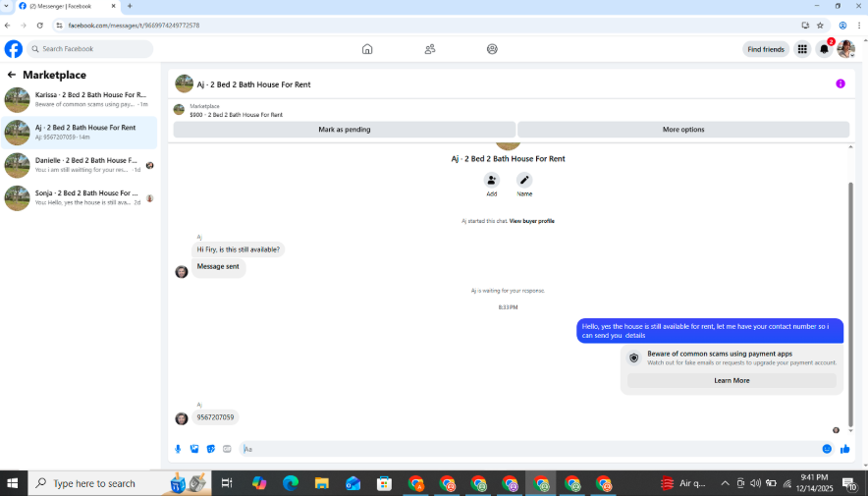868x496 pixels.
Task: Open the Home feed icon
Action: [x=367, y=49]
